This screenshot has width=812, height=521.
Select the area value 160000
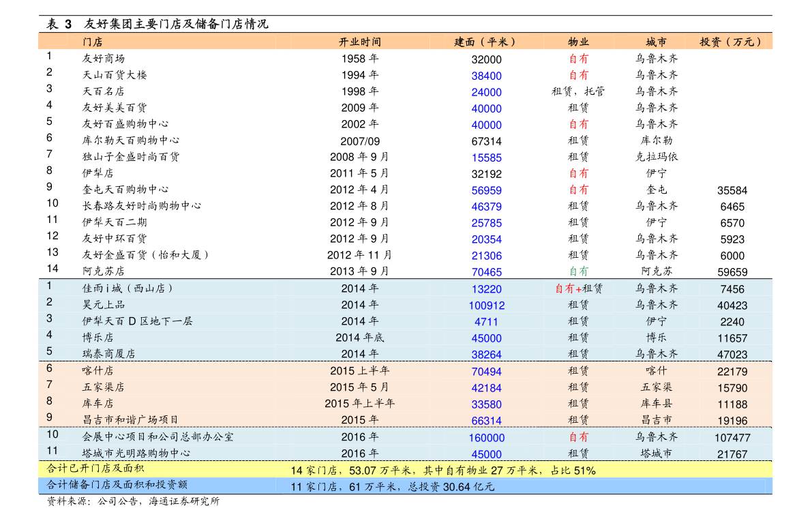486,438
